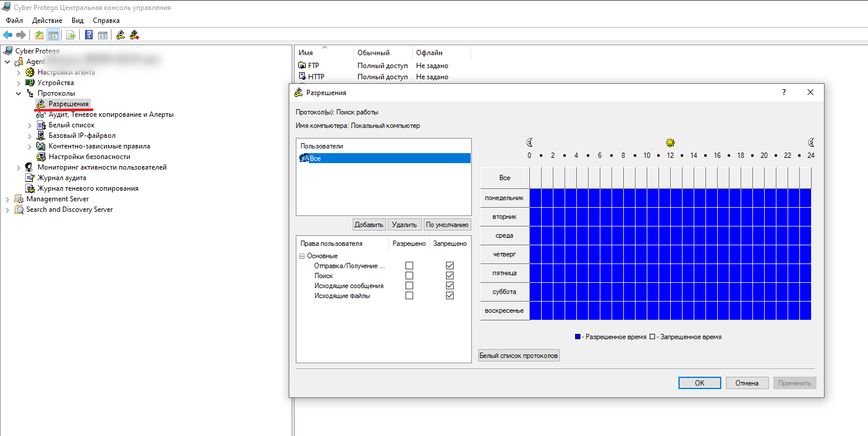The width and height of the screenshot is (868, 436).
Task: Click the key-with-pencil permissions toolbar icon
Action: pyautogui.click(x=120, y=35)
